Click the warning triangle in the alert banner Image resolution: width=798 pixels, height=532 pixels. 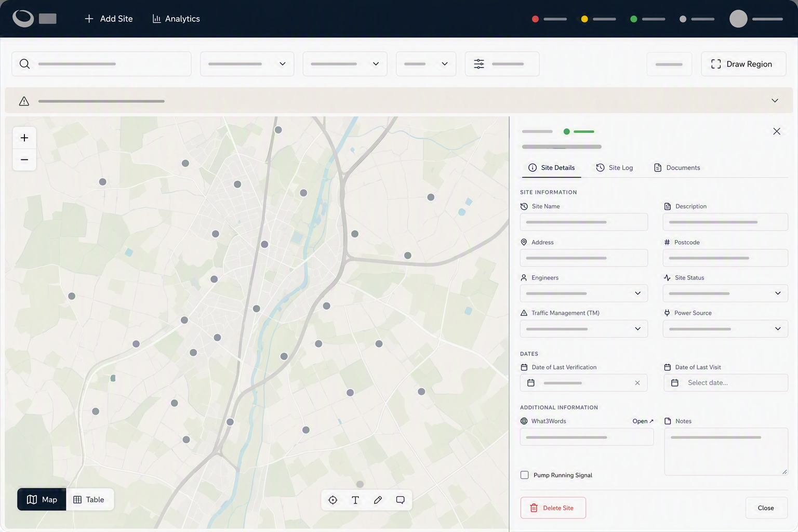(x=24, y=101)
